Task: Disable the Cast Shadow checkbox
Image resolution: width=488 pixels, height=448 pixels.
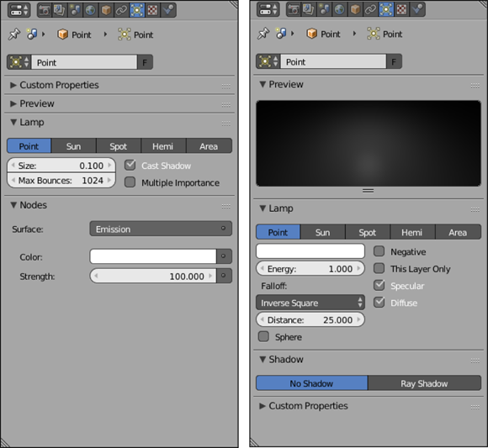Action: [130, 165]
